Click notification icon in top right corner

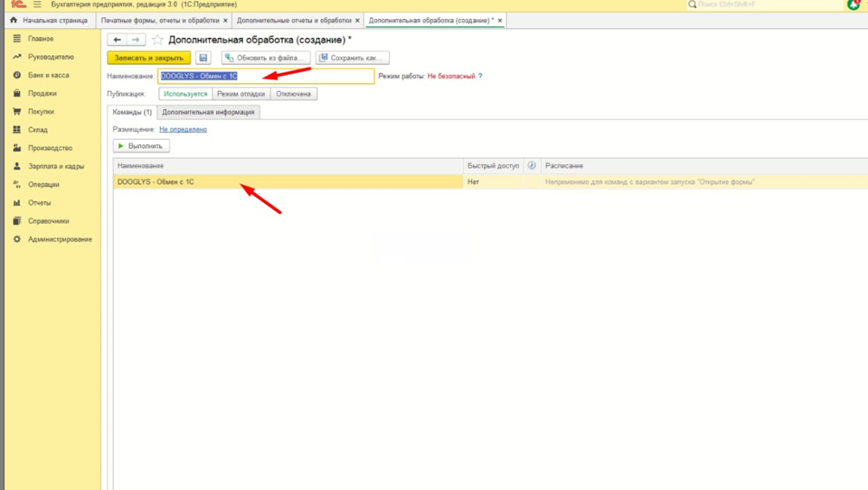tap(853, 4)
